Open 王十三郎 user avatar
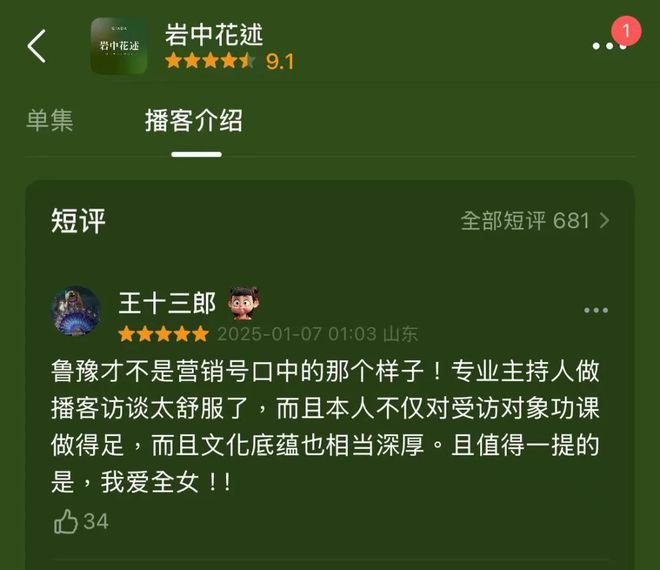 coord(76,311)
